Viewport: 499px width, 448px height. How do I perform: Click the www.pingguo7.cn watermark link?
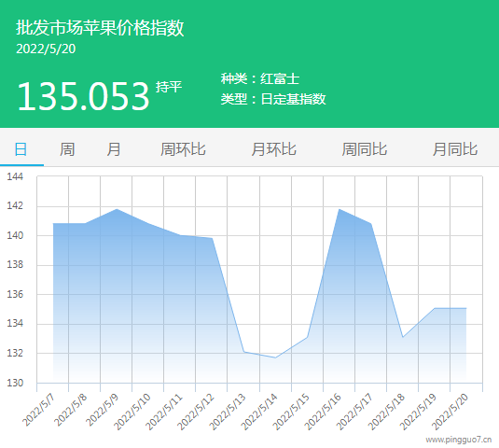[459, 440]
